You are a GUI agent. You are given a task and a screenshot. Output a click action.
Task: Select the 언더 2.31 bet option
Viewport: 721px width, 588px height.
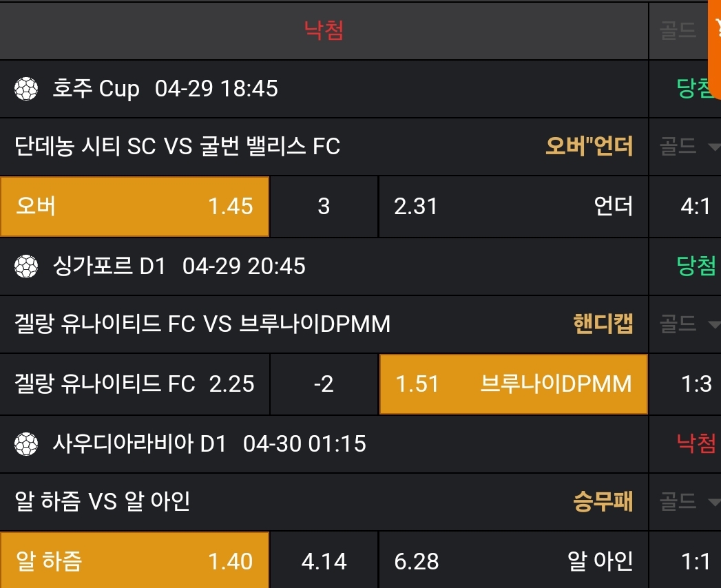point(513,207)
